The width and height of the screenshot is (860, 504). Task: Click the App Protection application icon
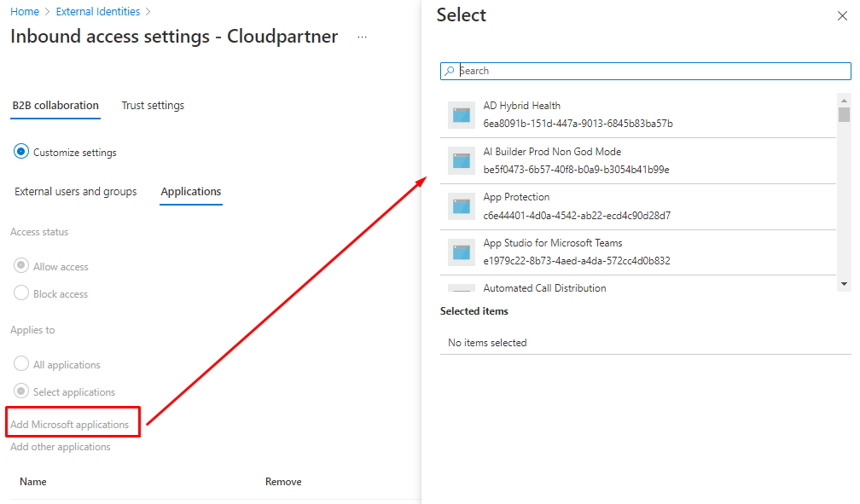click(x=462, y=206)
